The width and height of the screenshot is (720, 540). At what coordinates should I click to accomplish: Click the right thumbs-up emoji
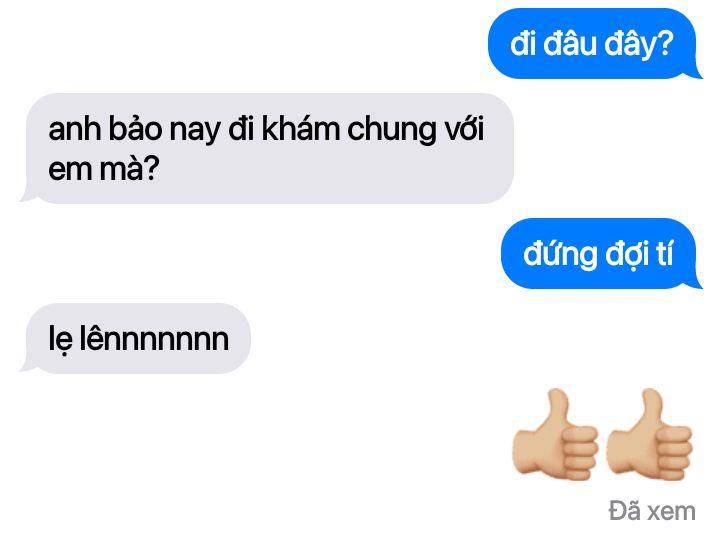coord(649,434)
